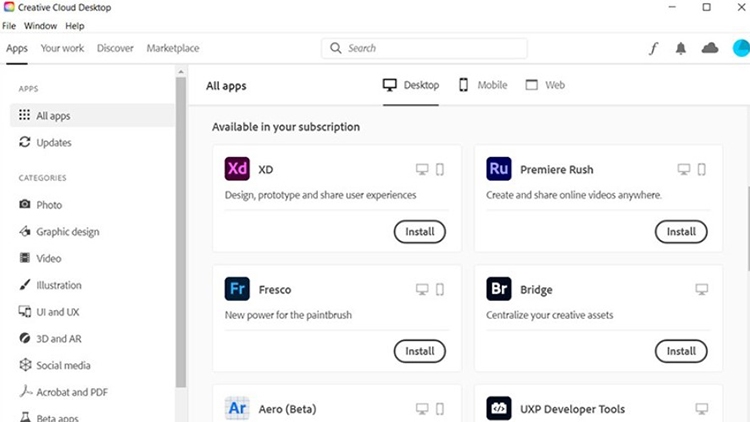
Task: Click 'Centralize your creative assets' text
Action: (x=550, y=315)
